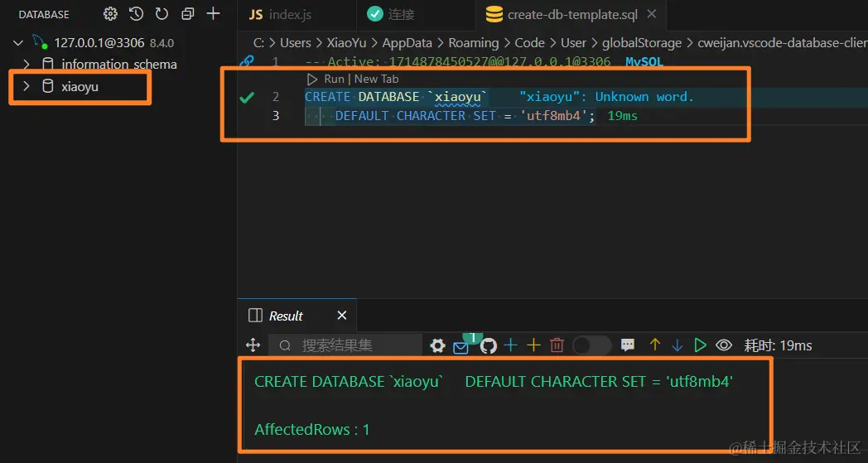The image size is (868, 463).
Task: Click the blue down arrow icon
Action: coord(677,345)
